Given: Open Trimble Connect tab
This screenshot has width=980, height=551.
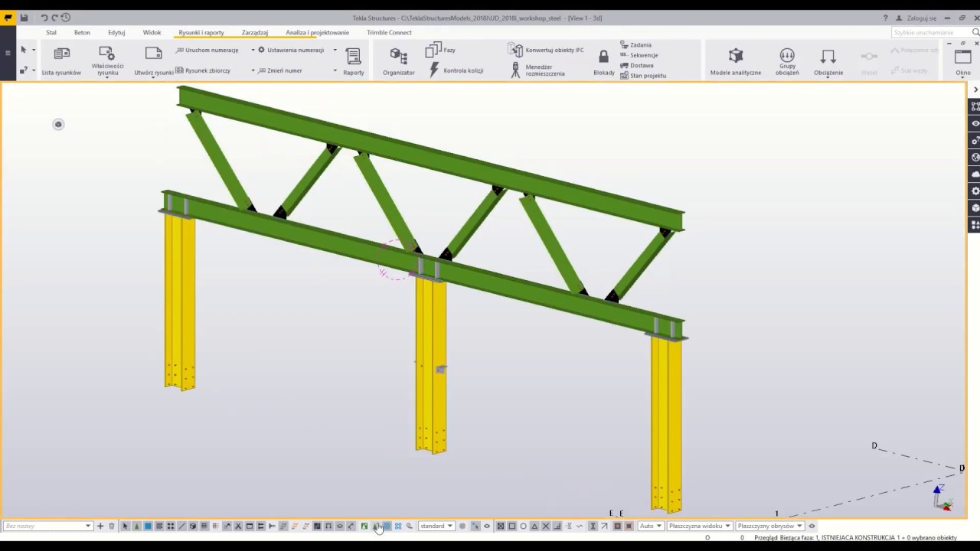Looking at the screenshot, I should click(389, 32).
